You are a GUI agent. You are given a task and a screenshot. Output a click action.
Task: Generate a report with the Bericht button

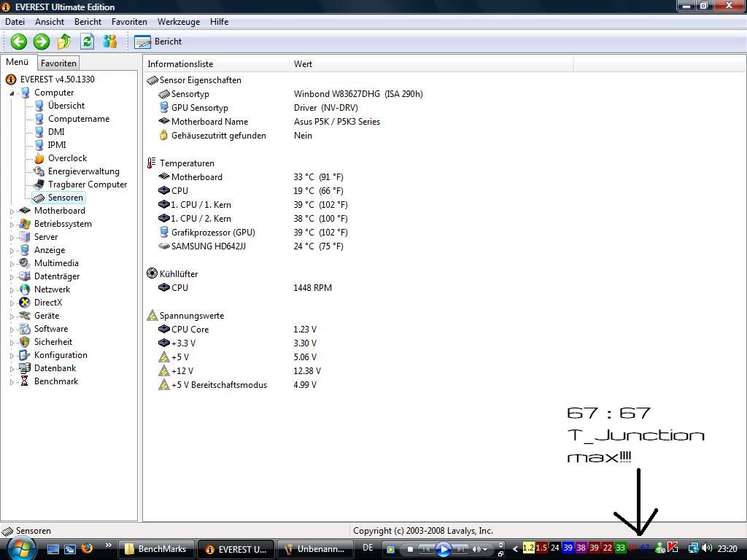[x=158, y=42]
